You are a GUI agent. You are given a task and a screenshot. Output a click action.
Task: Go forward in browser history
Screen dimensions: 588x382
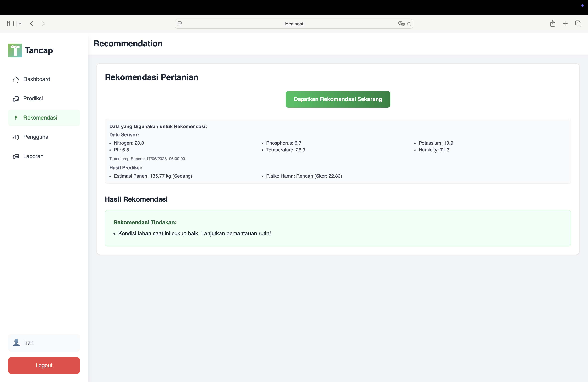click(x=44, y=23)
